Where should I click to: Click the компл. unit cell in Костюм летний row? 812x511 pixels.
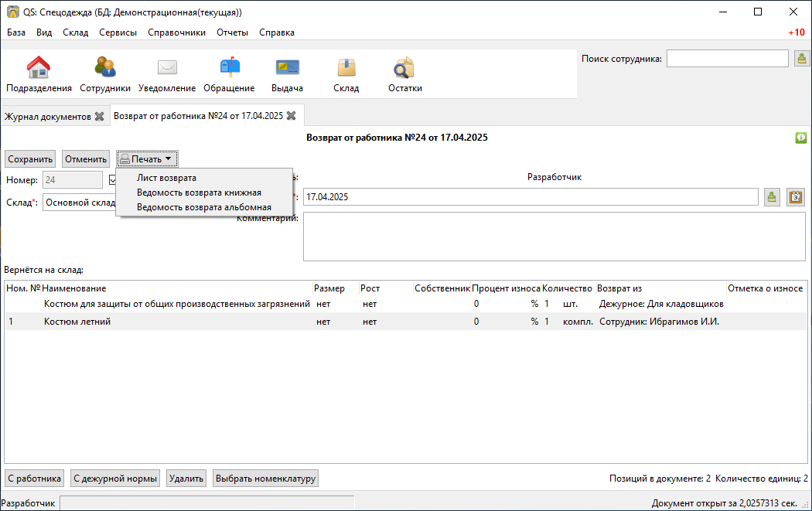coord(578,322)
